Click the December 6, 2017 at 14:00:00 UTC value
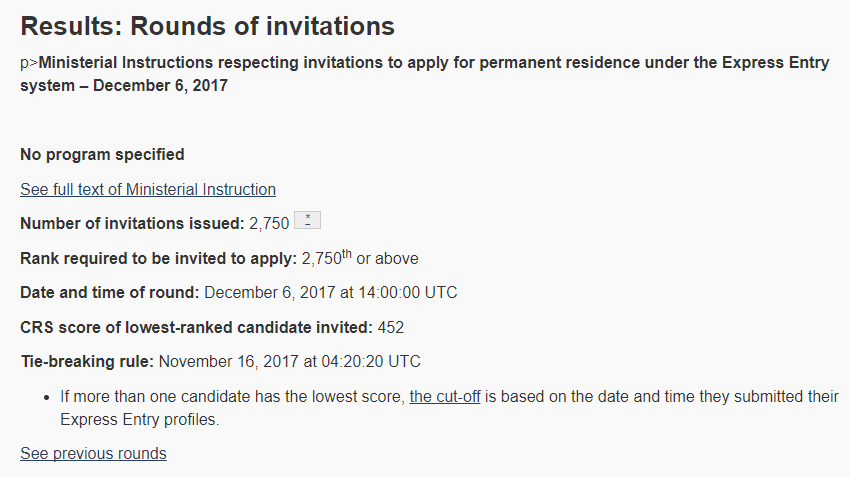Viewport: 850px width, 477px height. pyautogui.click(x=331, y=293)
